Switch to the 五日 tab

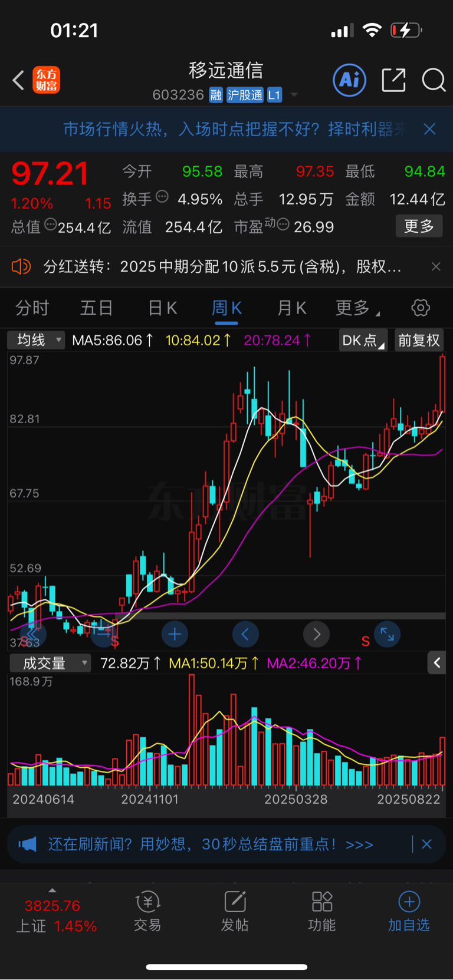tap(96, 308)
